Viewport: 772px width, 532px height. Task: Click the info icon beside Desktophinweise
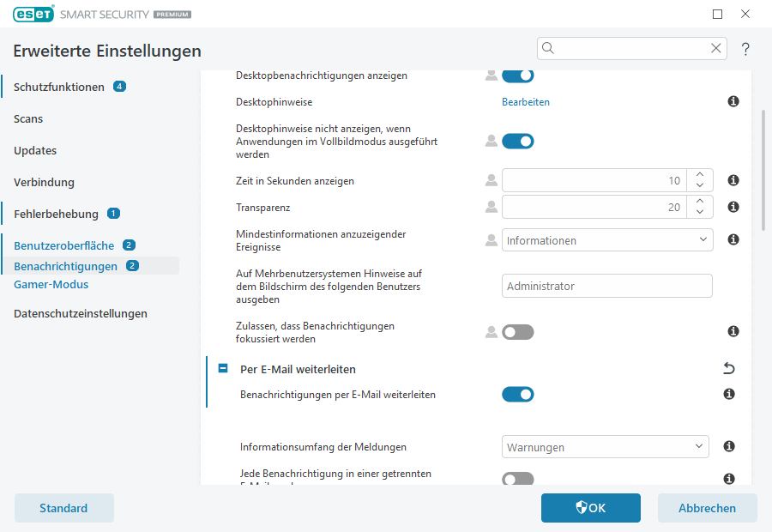[x=733, y=101]
